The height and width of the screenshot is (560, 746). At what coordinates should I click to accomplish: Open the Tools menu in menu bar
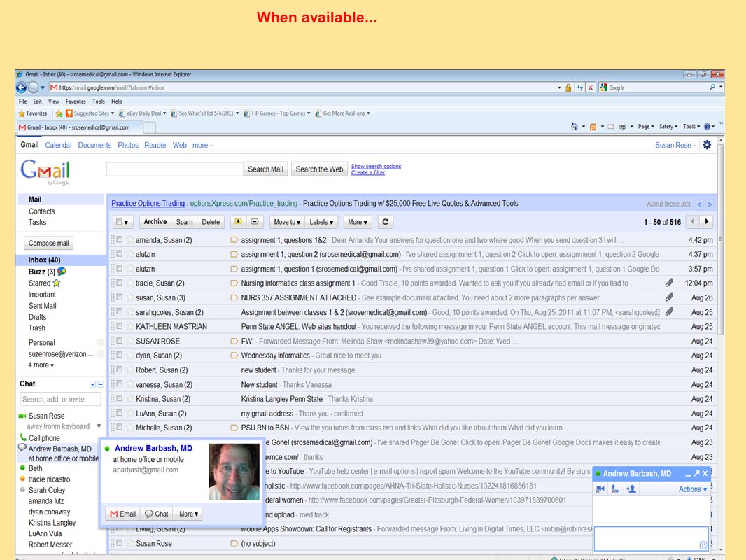(x=99, y=101)
